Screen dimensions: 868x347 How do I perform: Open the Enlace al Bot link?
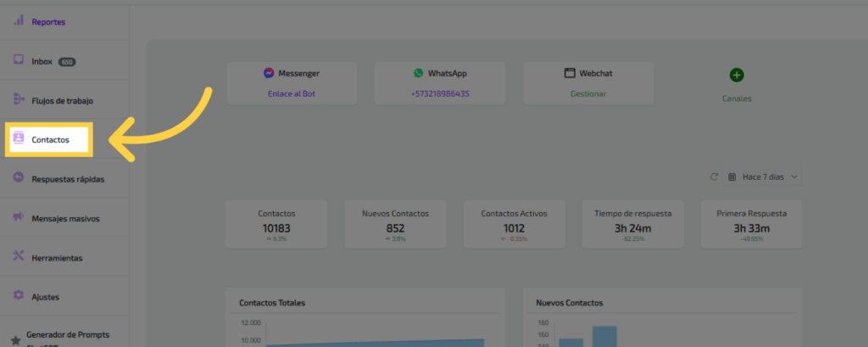point(291,93)
